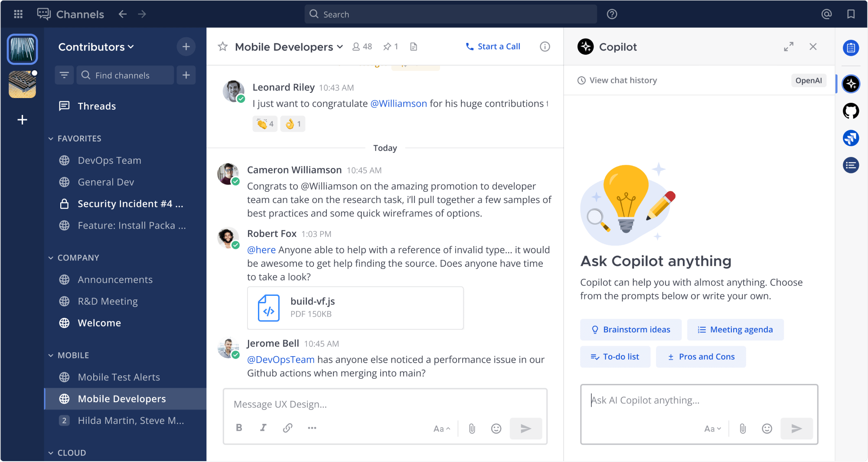Viewport: 868px width, 462px height.
Task: Switch to the second team icon
Action: pos(23,84)
